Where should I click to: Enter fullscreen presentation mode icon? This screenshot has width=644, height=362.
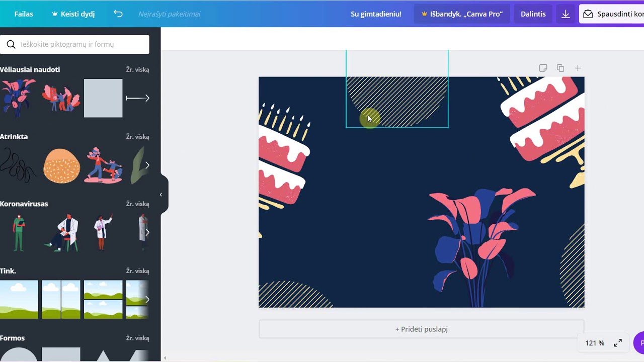(x=618, y=343)
